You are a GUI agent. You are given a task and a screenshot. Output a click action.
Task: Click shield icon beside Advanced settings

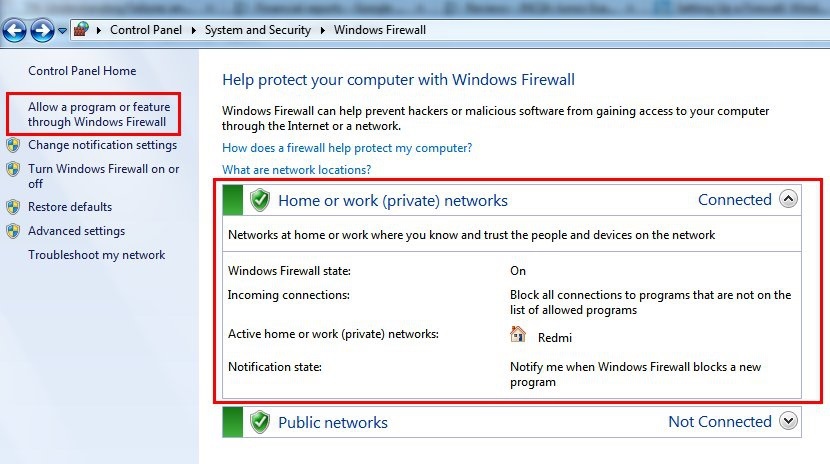(13, 231)
